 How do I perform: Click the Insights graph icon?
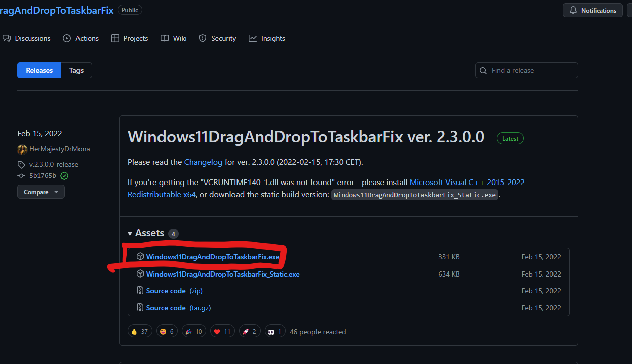pos(253,38)
